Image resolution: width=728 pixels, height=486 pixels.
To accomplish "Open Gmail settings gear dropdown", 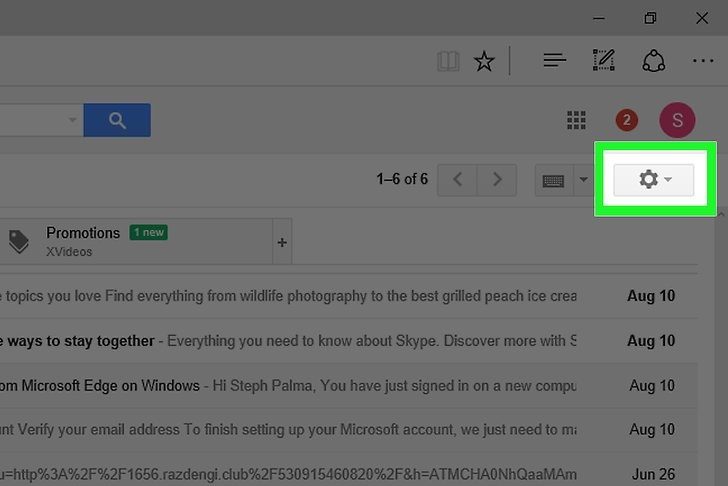I will (x=654, y=180).
